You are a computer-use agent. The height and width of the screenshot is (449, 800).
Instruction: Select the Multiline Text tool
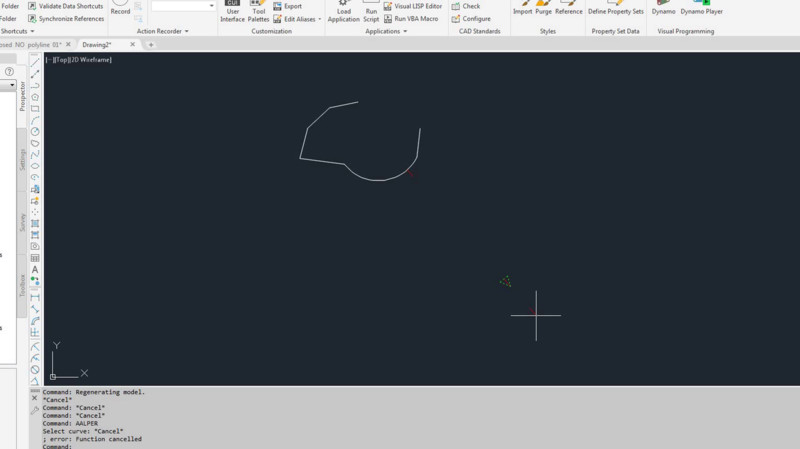click(35, 269)
